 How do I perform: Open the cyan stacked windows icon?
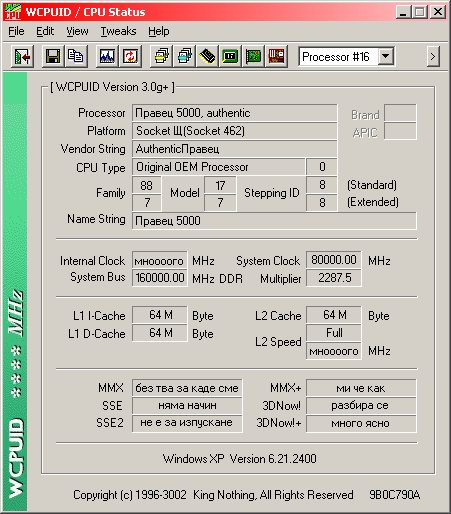[185, 56]
